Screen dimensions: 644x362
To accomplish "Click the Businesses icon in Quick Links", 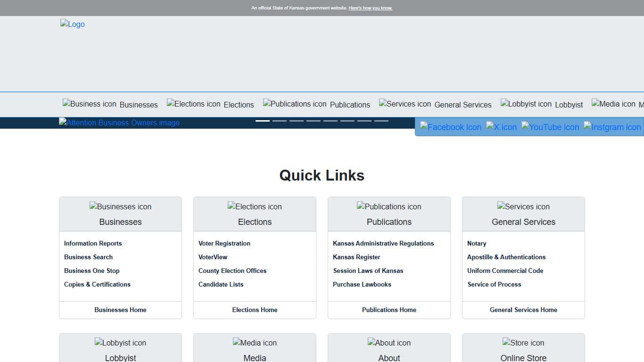I will 120,206.
